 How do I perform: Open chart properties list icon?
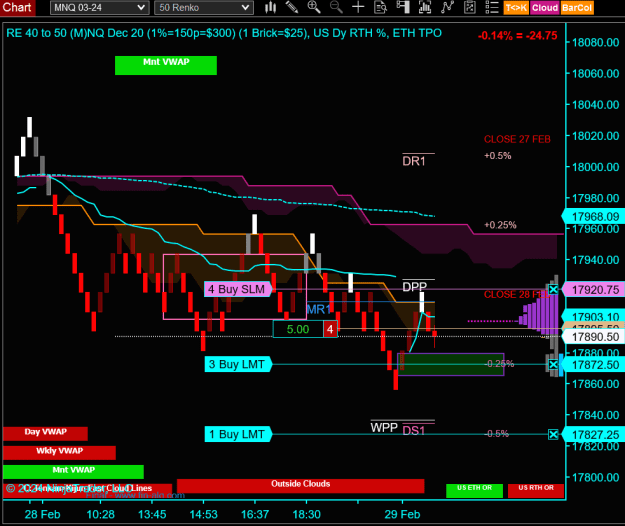[492, 7]
